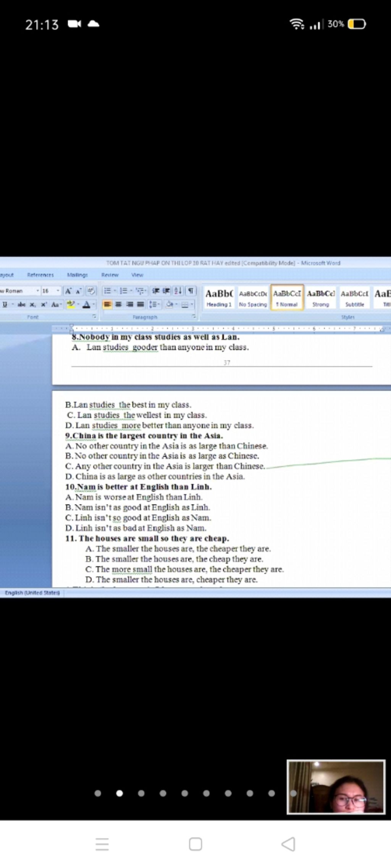Tap the second page indicator dot
This screenshot has width=391, height=868.
pos(120,794)
